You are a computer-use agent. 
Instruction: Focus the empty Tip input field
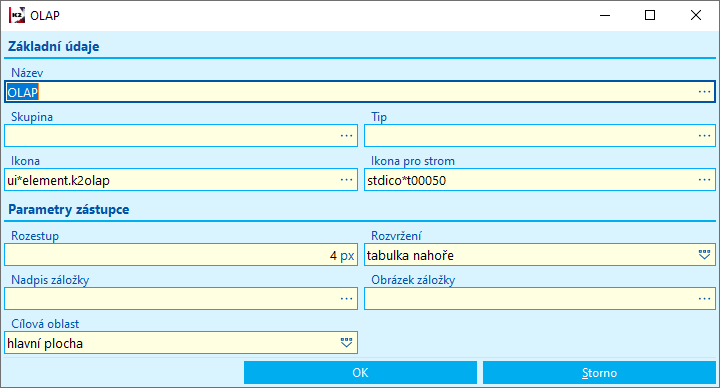click(540, 136)
